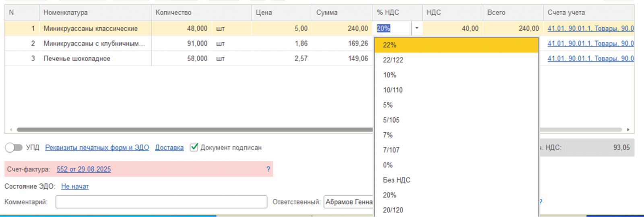
Task: Click the Сумма column header
Action: (x=342, y=13)
